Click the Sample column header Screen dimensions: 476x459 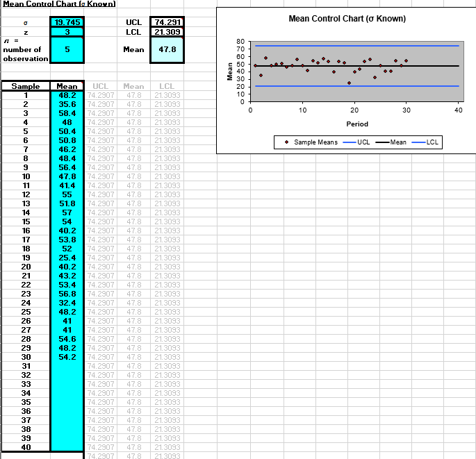point(26,86)
